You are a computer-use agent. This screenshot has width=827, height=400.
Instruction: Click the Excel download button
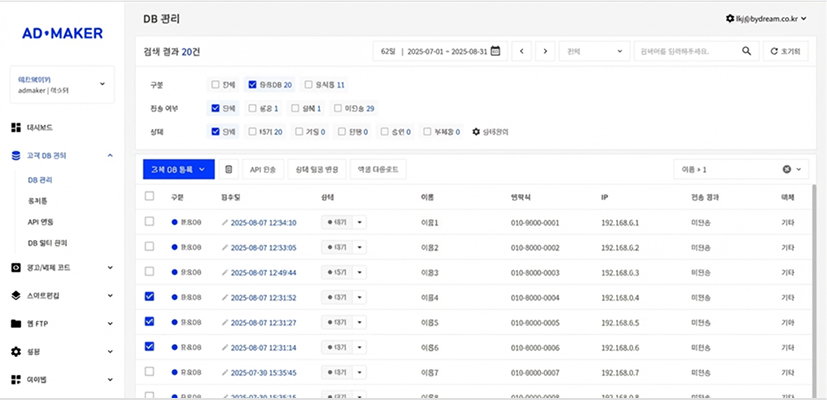pos(378,169)
